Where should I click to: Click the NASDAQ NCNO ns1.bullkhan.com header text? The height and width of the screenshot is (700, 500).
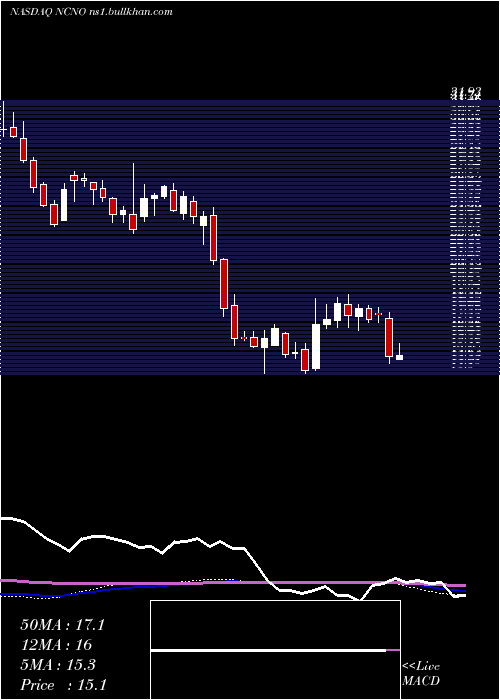(91, 12)
